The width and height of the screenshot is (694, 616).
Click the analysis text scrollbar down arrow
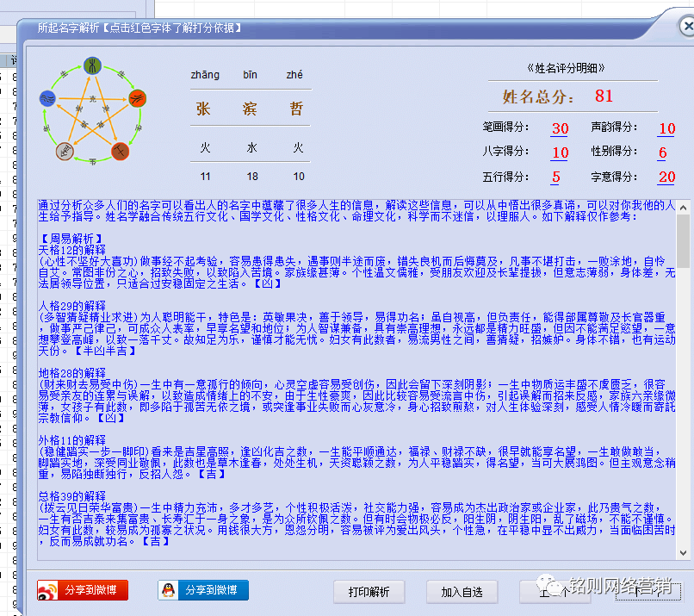point(683,552)
